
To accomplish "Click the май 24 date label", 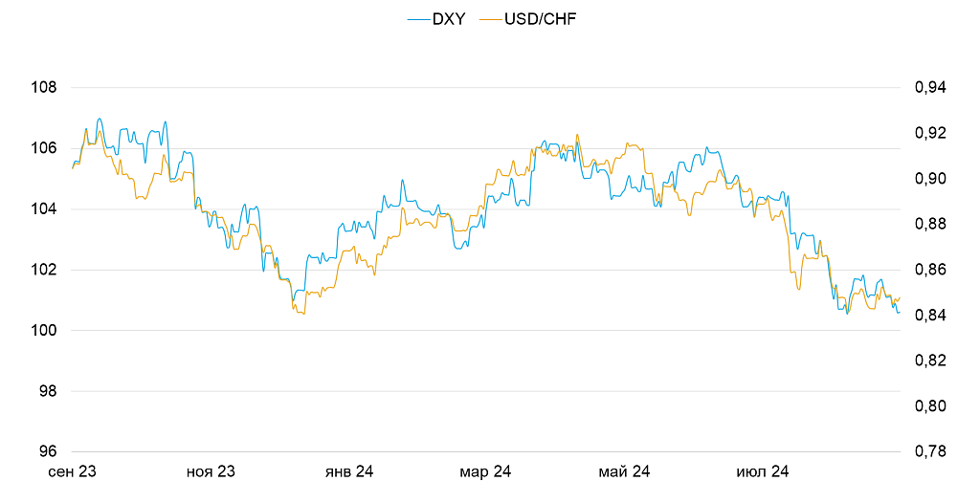I will [x=624, y=472].
